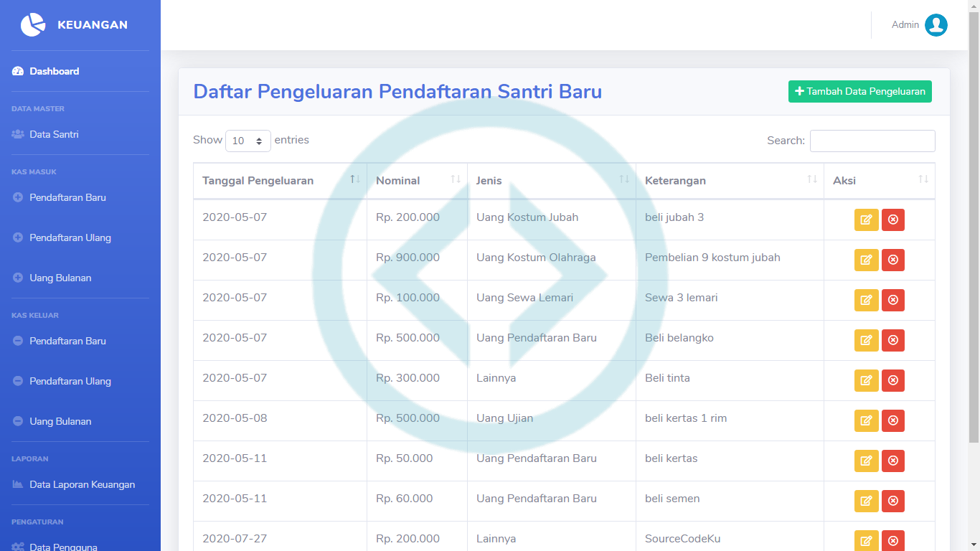Image resolution: width=980 pixels, height=551 pixels.
Task: Select Uang Bulanan under Kas Masuk
Action: click(x=60, y=278)
